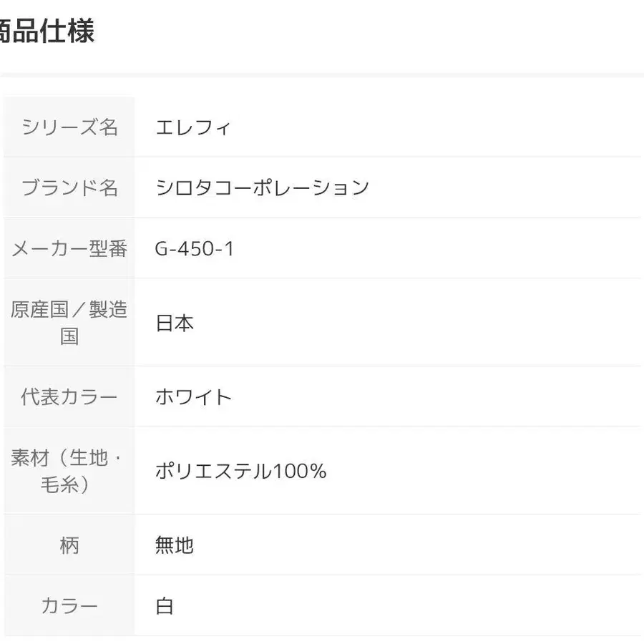The image size is (644, 644).
Task: Click the separator bar beneath the 商品仕様 heading
Action: click(322, 74)
